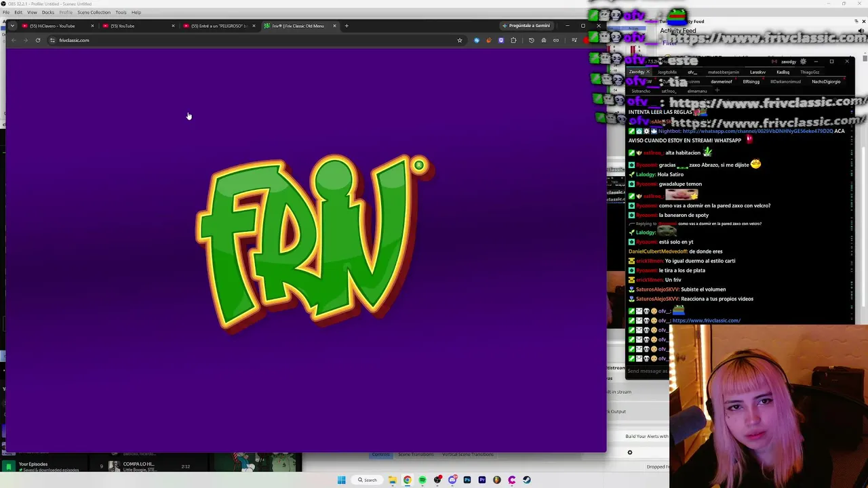Switch to the HiClavero - YouTube tab
Viewport: 868px width, 488px height.
coord(58,26)
